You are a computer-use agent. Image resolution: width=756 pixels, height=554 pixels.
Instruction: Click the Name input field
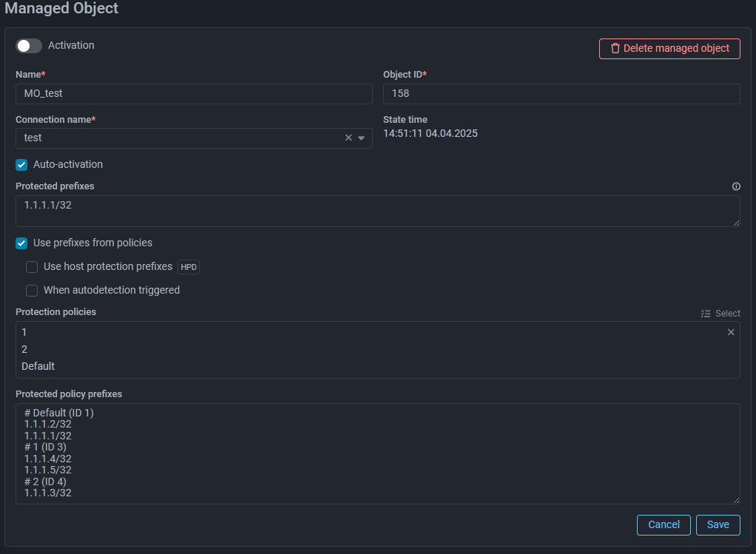pos(194,94)
